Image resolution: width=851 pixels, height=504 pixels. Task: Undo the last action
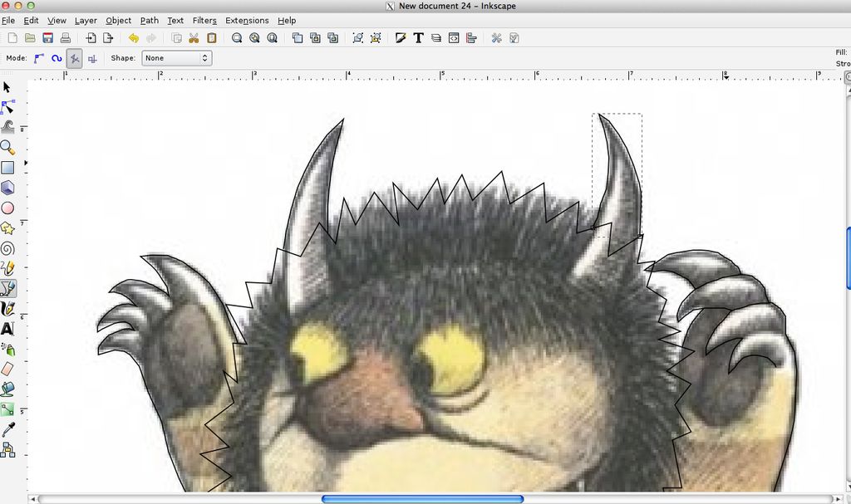click(134, 37)
